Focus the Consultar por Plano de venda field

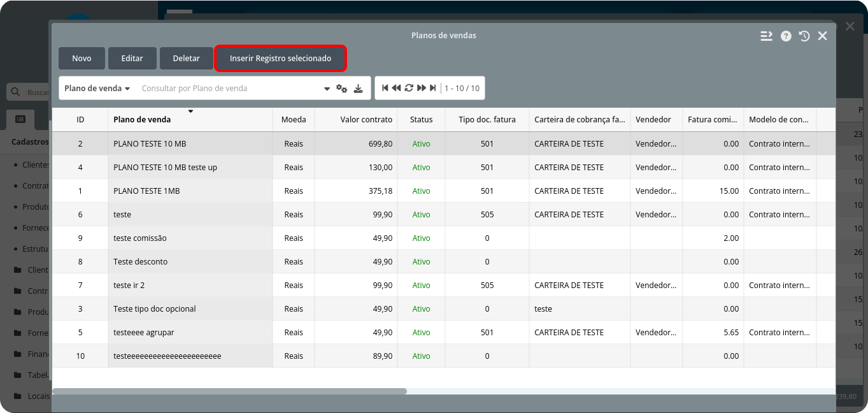(230, 89)
